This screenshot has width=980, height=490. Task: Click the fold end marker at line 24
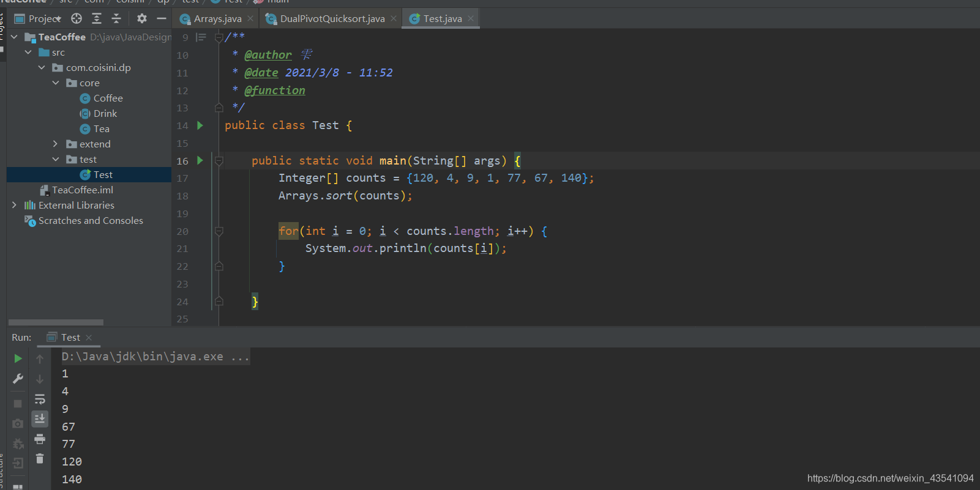219,302
